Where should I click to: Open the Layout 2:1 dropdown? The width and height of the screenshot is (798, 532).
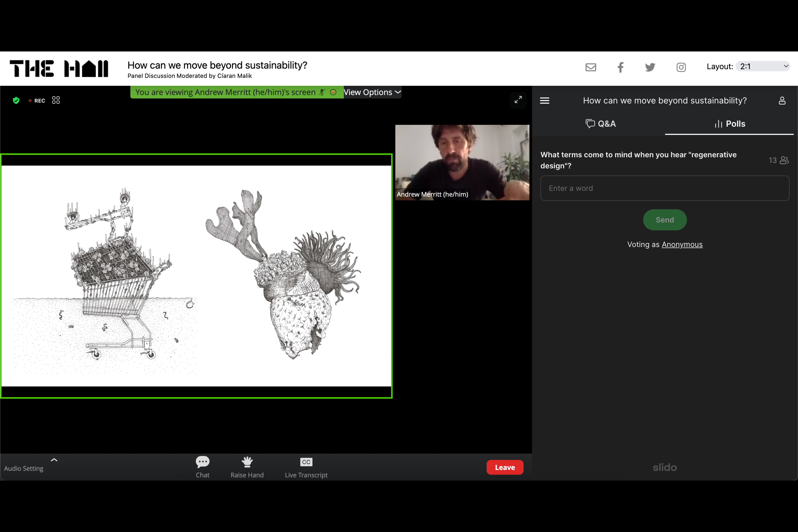pos(763,66)
